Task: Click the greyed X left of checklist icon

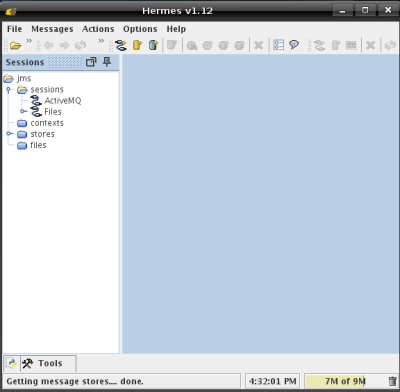Action: [x=259, y=45]
